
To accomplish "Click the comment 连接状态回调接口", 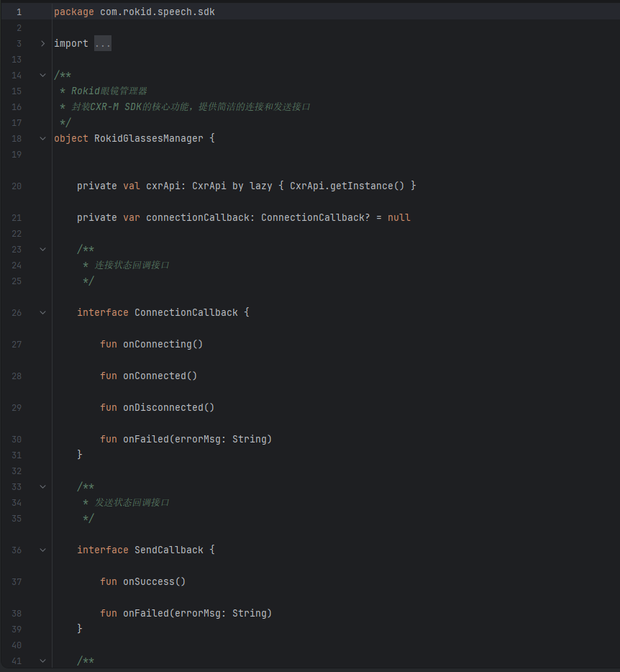I will coord(132,265).
